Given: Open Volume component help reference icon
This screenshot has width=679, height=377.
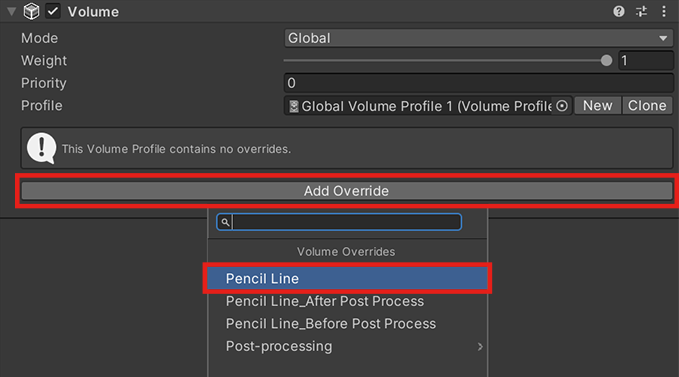Looking at the screenshot, I should (x=619, y=11).
